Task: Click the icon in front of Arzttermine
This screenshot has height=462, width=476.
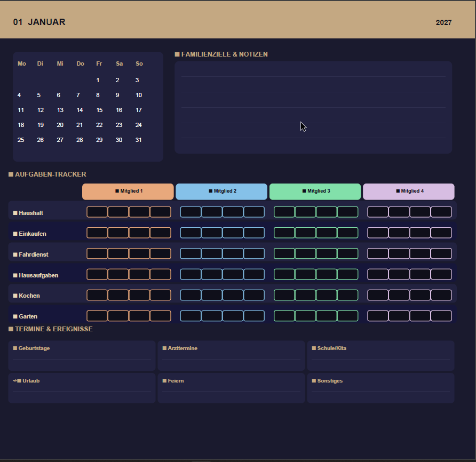Action: [x=164, y=348]
